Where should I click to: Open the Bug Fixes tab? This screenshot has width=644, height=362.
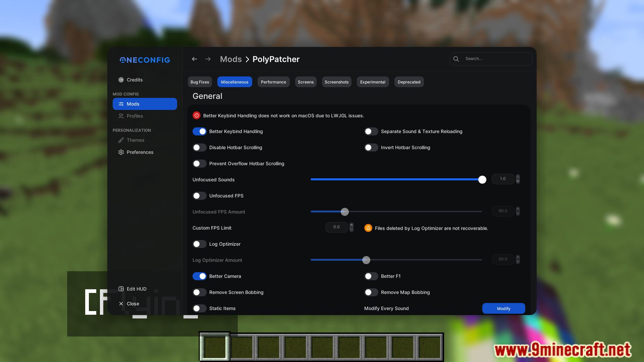200,82
